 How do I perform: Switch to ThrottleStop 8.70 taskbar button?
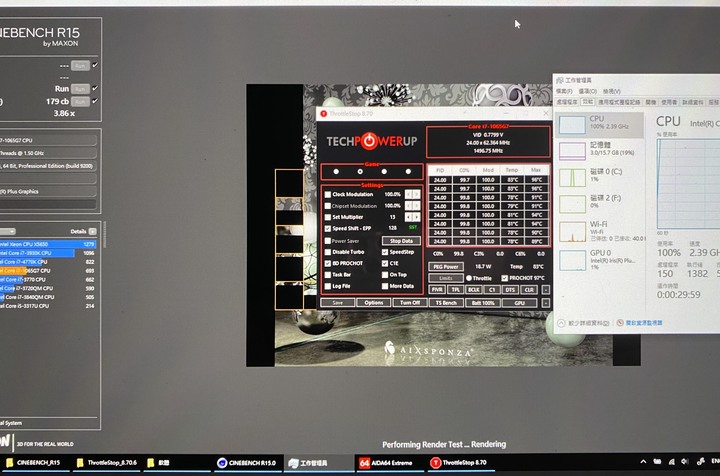460,463
